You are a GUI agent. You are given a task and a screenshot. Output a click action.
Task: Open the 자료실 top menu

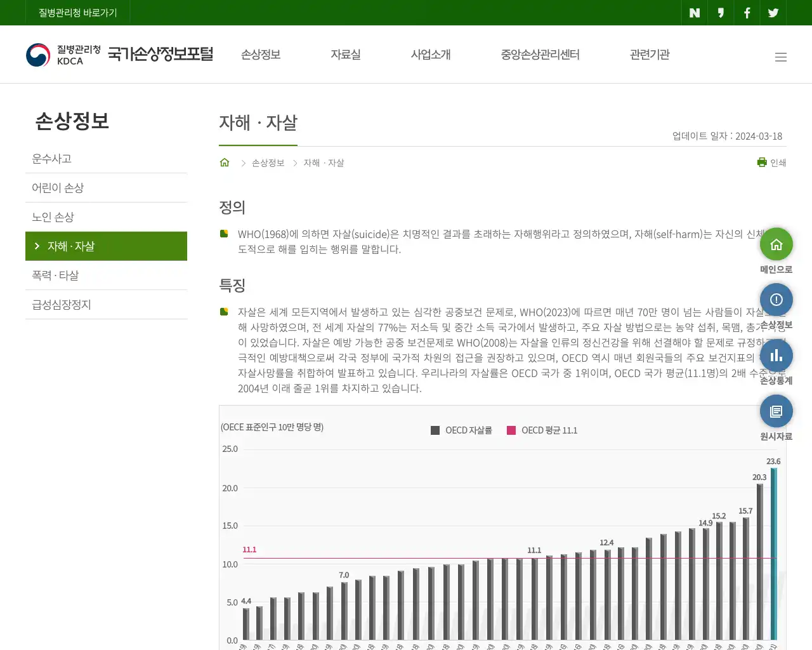(x=346, y=55)
